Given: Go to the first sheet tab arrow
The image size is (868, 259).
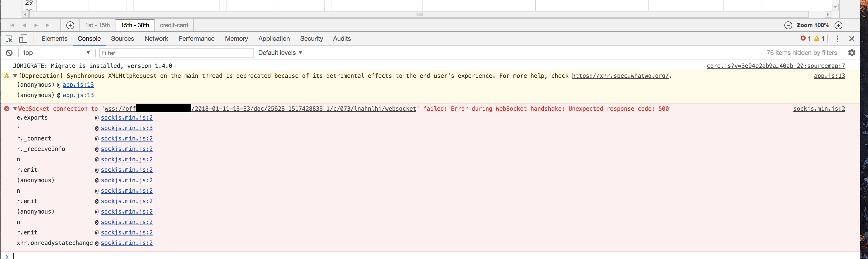Looking at the screenshot, I should 12,25.
